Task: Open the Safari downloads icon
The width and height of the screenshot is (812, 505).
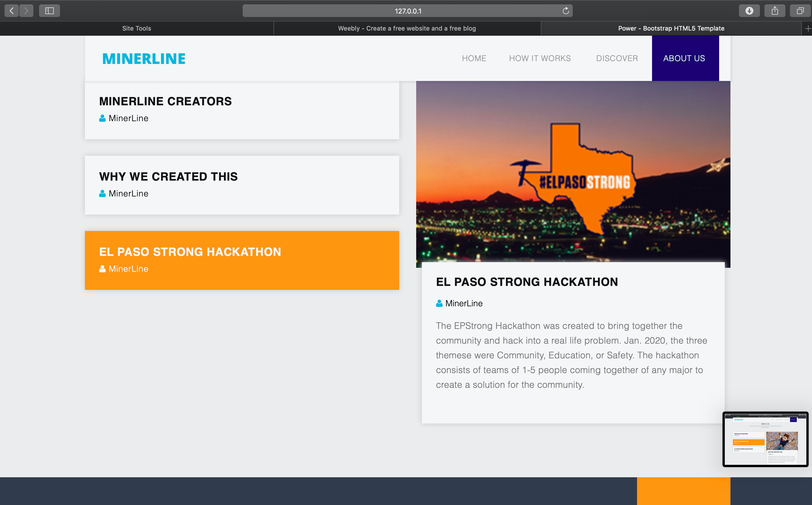Action: pyautogui.click(x=749, y=11)
